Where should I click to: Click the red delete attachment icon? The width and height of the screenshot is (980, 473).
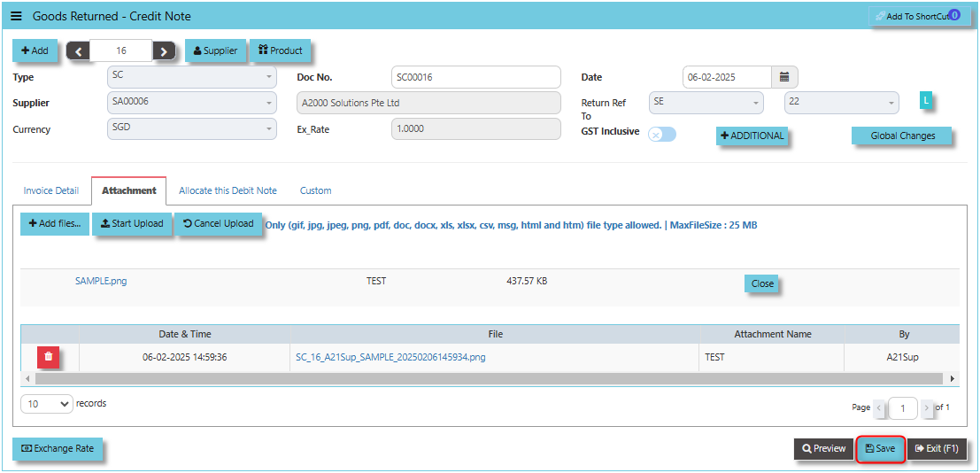pos(49,357)
